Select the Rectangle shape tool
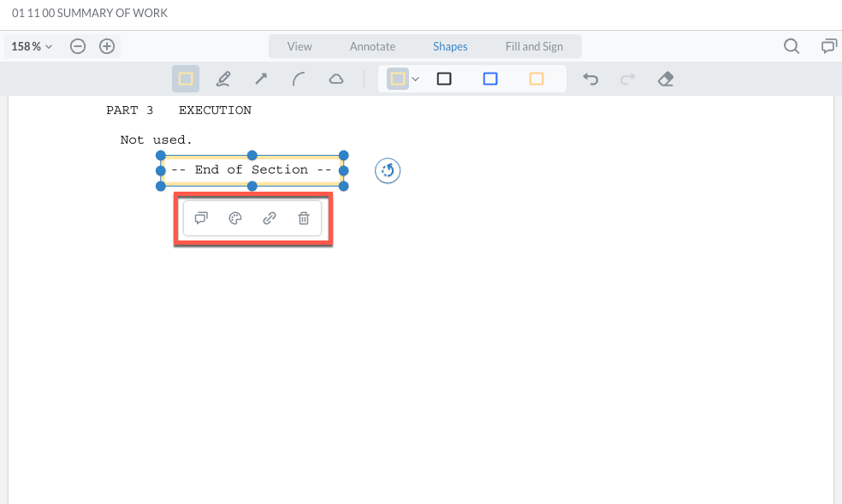 [186, 79]
